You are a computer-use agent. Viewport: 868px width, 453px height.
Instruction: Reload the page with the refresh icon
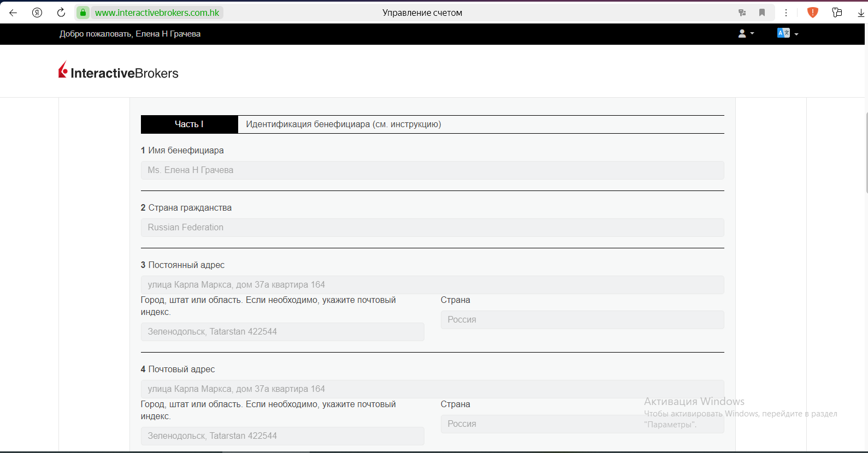click(x=61, y=13)
